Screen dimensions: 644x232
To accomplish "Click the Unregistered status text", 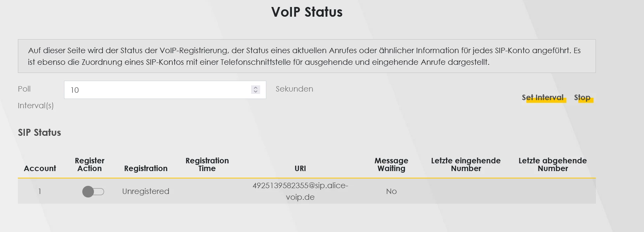I will click(x=146, y=191).
